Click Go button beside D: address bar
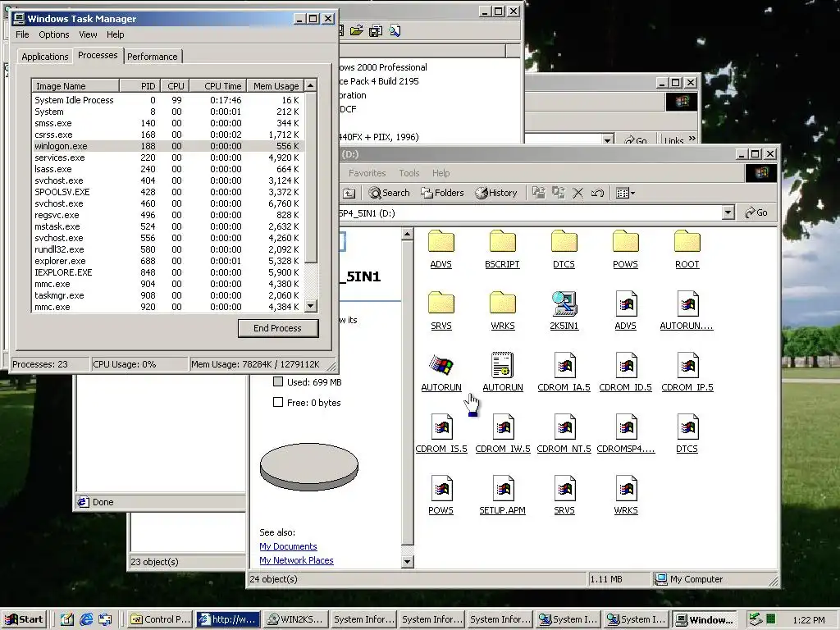This screenshot has height=630, width=840. coord(756,212)
